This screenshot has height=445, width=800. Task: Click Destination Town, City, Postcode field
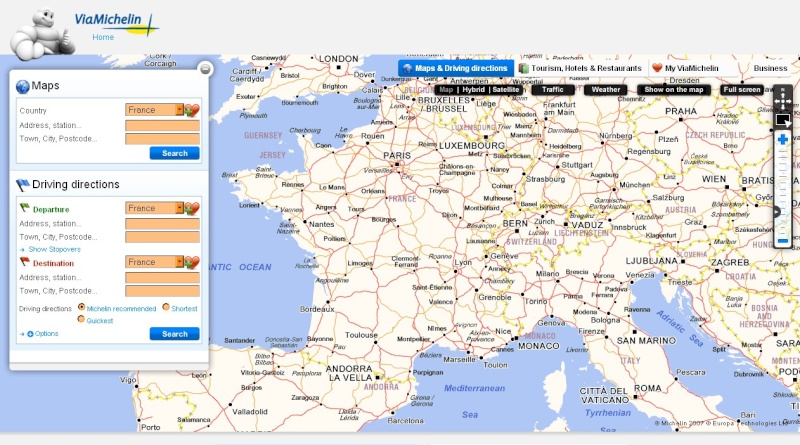[x=162, y=291]
